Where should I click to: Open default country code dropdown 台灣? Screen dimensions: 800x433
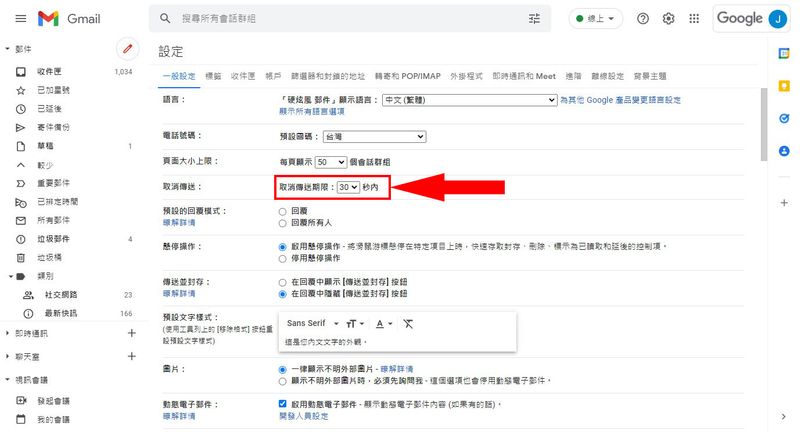[375, 137]
